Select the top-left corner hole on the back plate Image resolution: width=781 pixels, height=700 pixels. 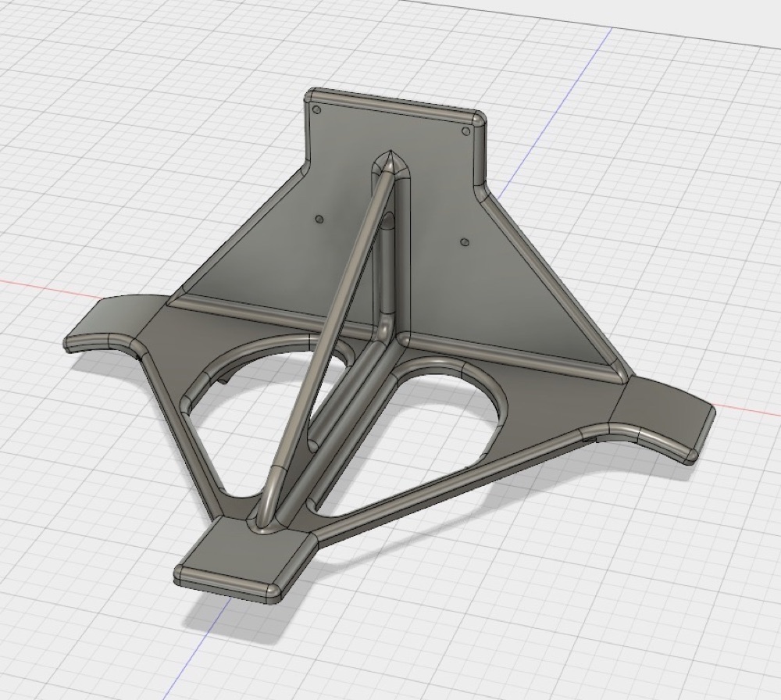tap(319, 110)
